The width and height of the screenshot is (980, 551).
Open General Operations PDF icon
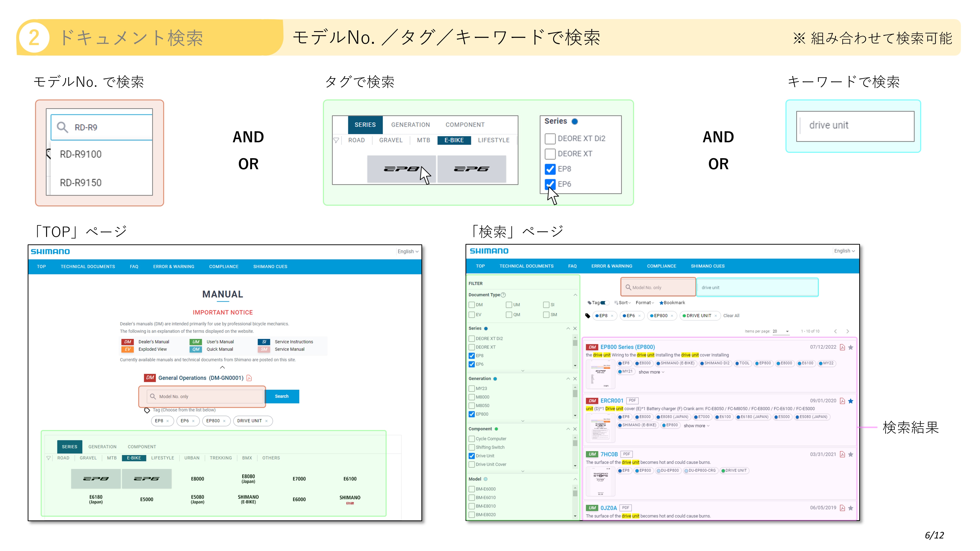pos(249,378)
